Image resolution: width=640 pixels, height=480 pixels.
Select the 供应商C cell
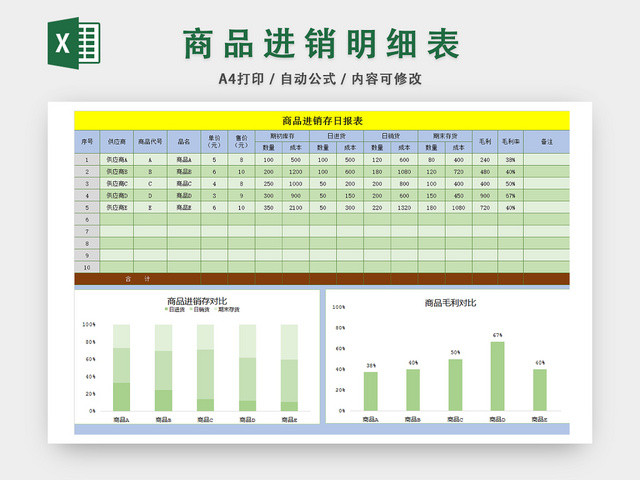pos(116,183)
